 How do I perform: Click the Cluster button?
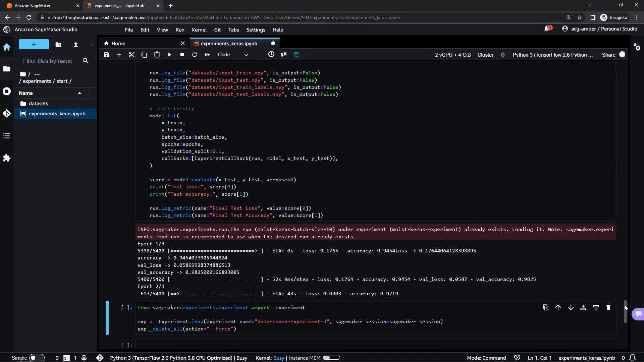coord(485,55)
